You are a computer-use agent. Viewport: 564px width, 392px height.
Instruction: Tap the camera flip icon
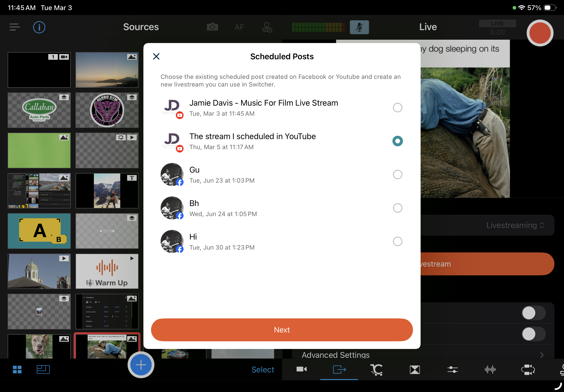212,27
